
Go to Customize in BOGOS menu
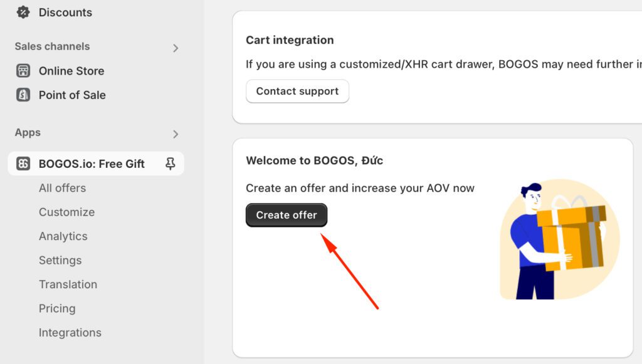coord(66,212)
